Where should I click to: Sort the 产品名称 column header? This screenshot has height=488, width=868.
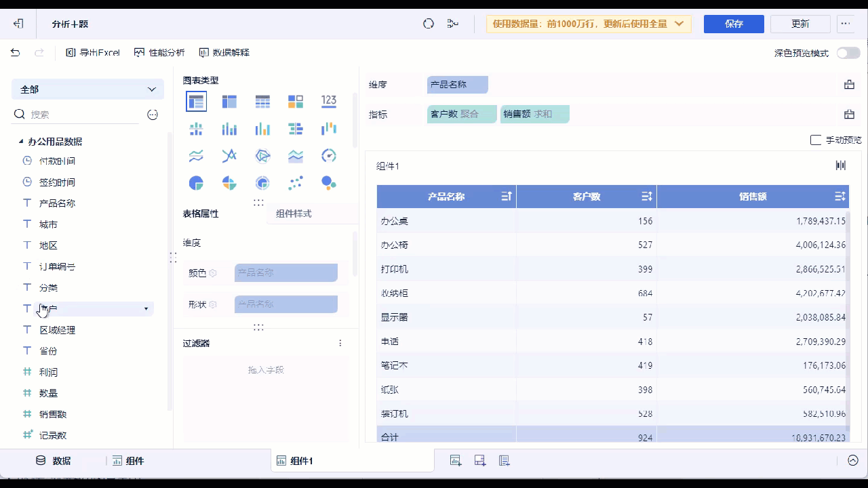click(x=507, y=197)
